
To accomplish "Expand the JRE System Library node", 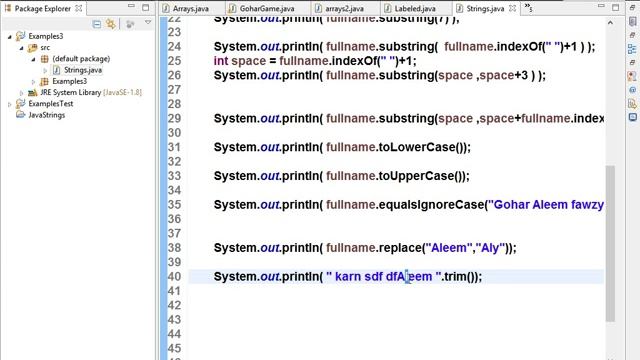I will pyautogui.click(x=22, y=93).
